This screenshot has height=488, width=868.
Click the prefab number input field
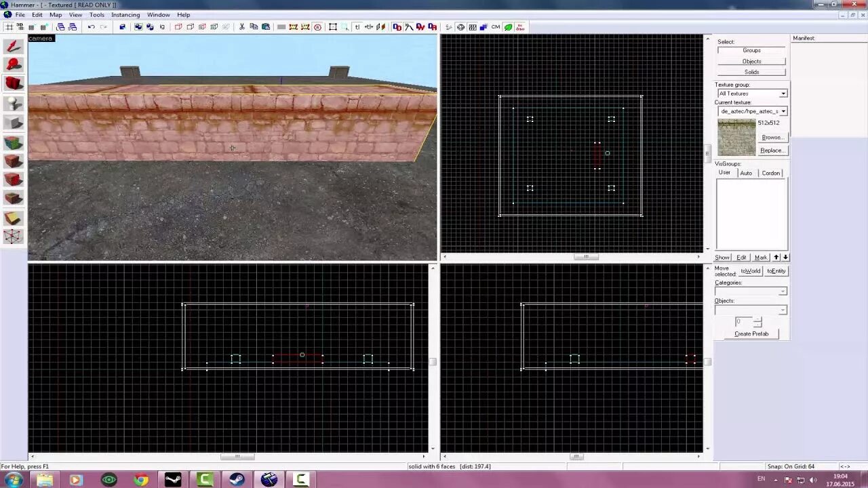tap(743, 322)
